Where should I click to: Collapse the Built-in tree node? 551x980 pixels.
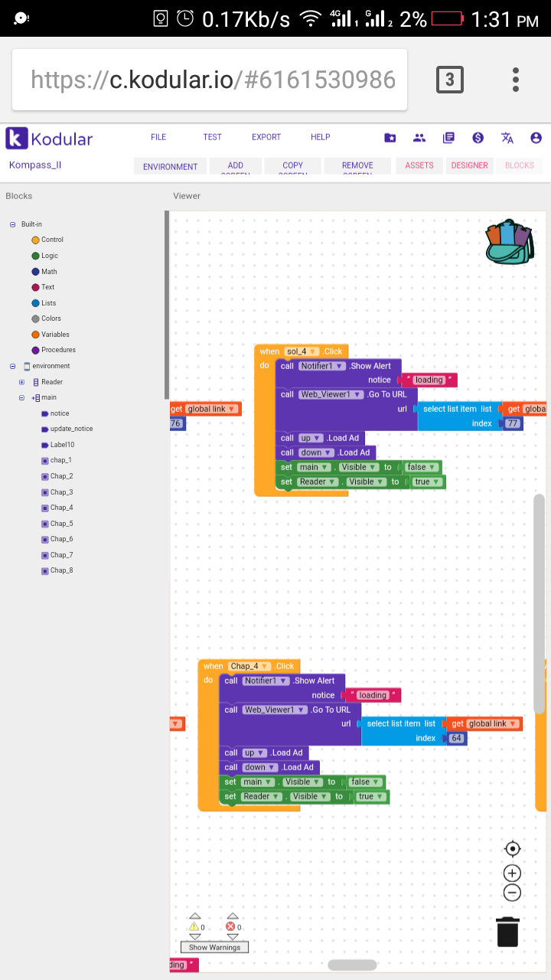click(12, 224)
